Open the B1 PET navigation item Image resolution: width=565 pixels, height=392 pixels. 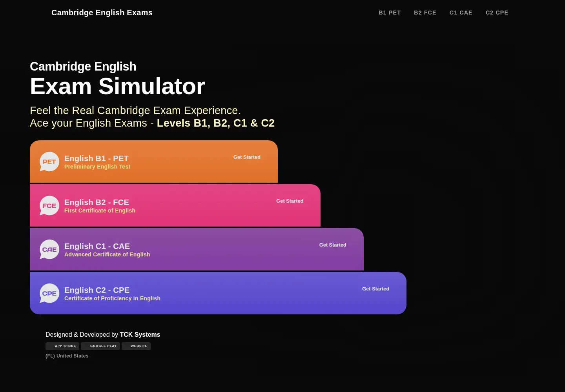tap(390, 13)
